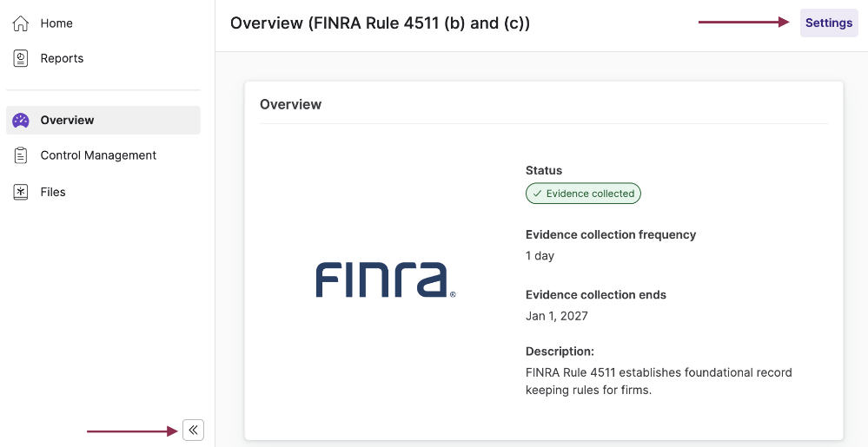
Task: Click the page title Overview (FINRA Rule 4511 (b) and (c))
Action: [380, 23]
